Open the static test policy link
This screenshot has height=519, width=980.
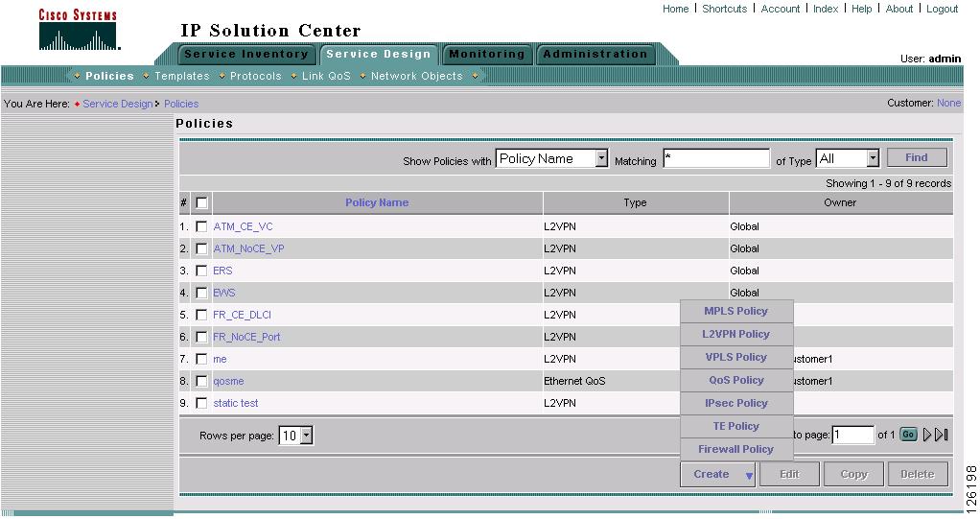[x=236, y=403]
